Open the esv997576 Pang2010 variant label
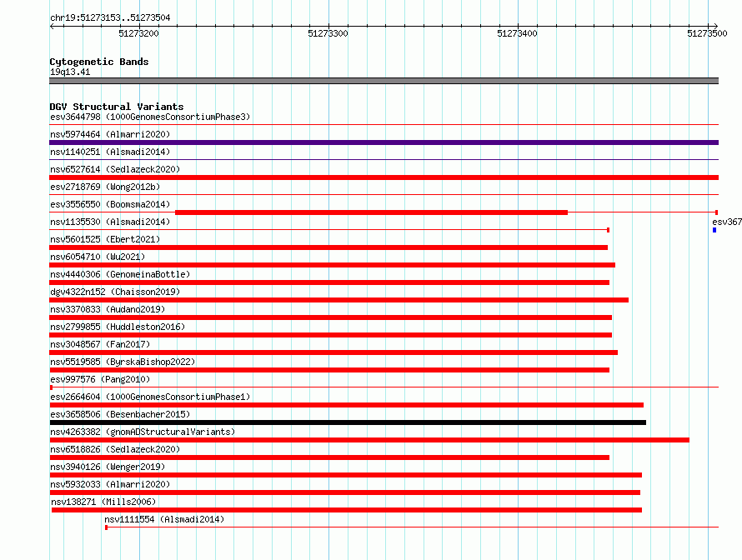Viewport: 742px width, 560px height. click(x=100, y=379)
